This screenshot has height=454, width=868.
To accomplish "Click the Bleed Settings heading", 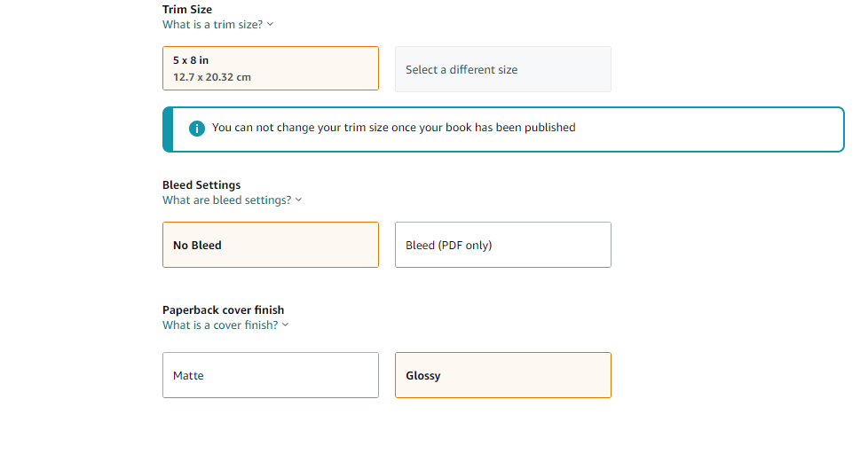I will pos(201,184).
